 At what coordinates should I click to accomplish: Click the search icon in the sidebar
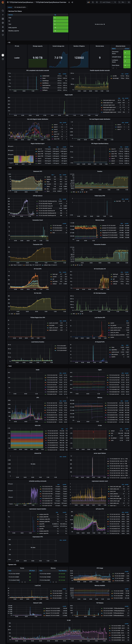click(x=3, y=11)
